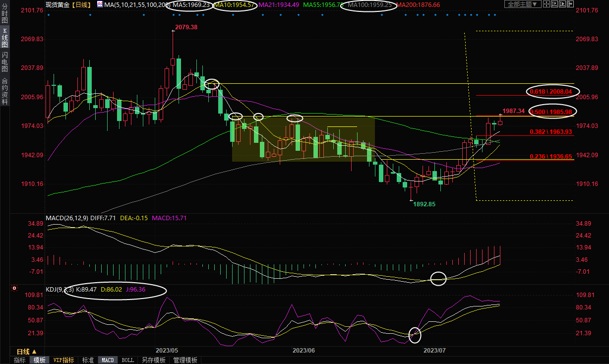Image resolution: width=609 pixels, height=364 pixels.
Task: Expand the 日线 period selector
Action: (27, 351)
